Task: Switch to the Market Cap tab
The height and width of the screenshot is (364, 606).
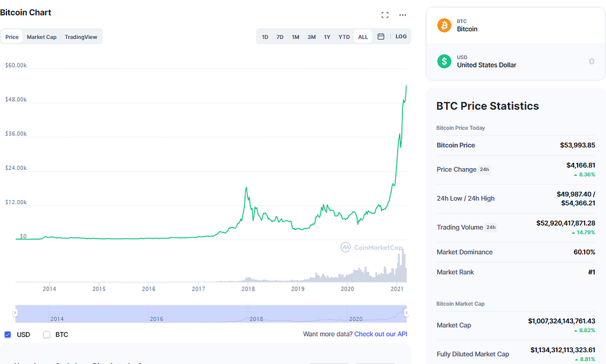Action: click(x=41, y=37)
